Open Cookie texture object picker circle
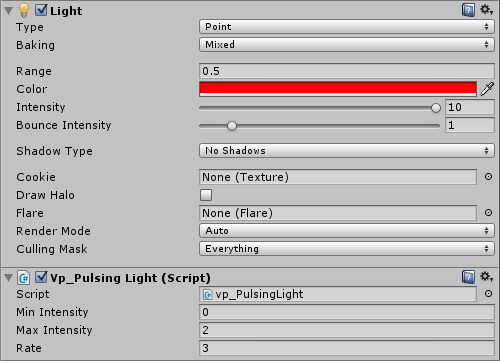 coord(488,177)
